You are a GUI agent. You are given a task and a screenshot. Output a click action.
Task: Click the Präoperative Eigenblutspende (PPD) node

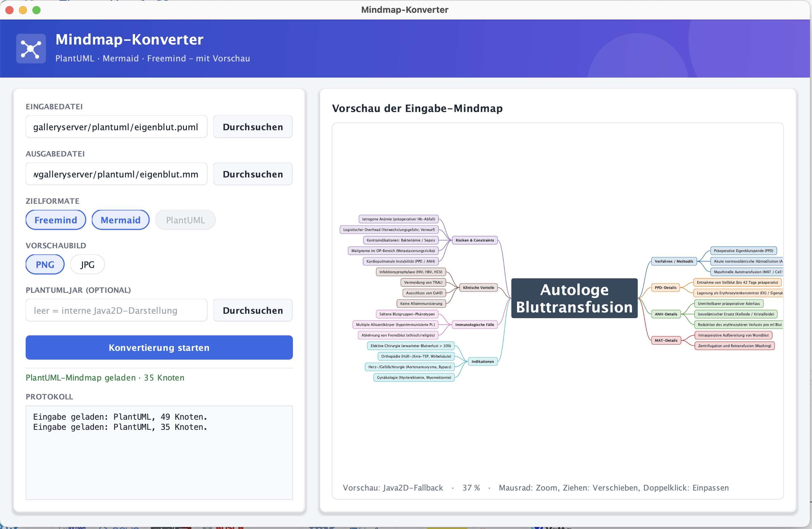(x=743, y=251)
